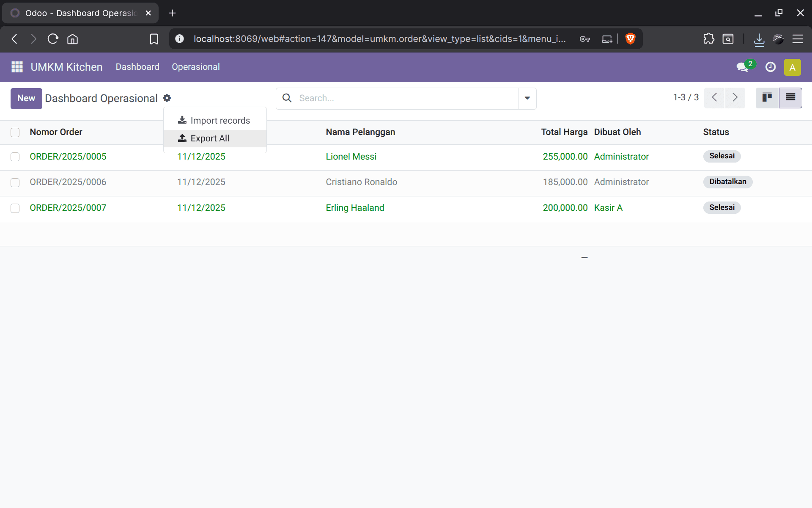This screenshot has height=508, width=812.
Task: Choose Import records from the menu
Action: coord(215,121)
